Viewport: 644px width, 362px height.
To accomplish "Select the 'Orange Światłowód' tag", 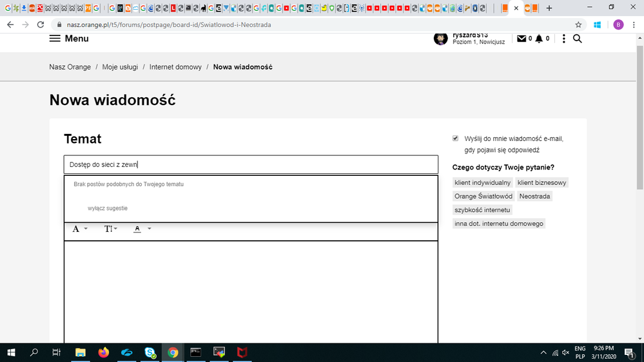I will (x=483, y=196).
